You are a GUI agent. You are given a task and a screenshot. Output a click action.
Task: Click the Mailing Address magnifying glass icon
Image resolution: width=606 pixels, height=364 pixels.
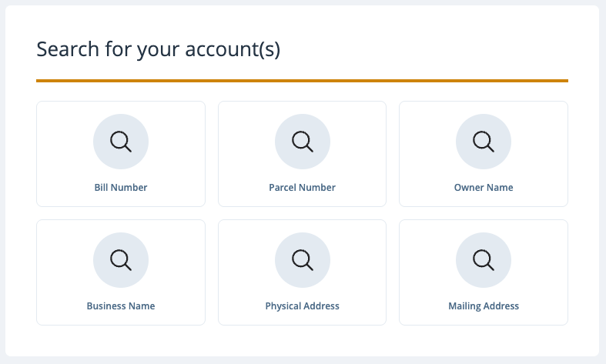click(484, 260)
